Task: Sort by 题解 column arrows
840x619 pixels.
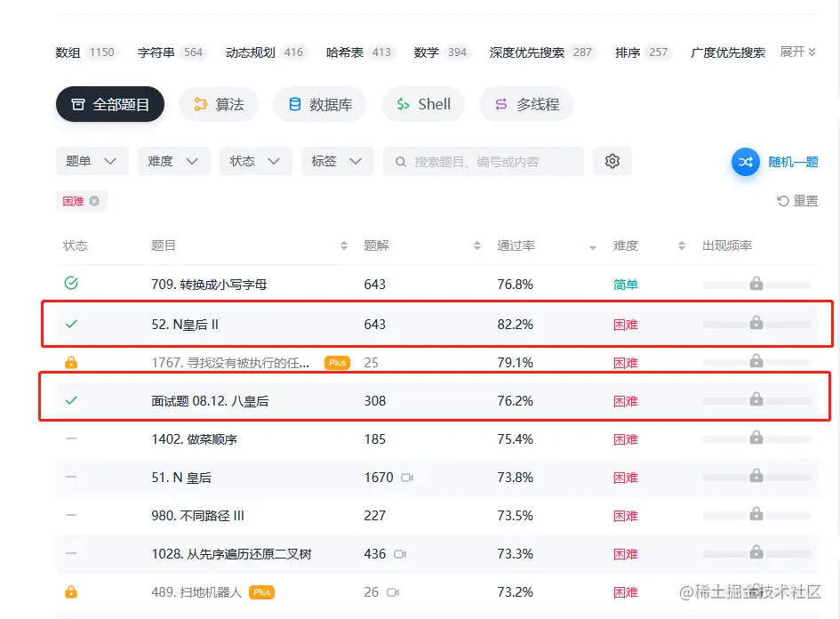Action: tap(476, 245)
